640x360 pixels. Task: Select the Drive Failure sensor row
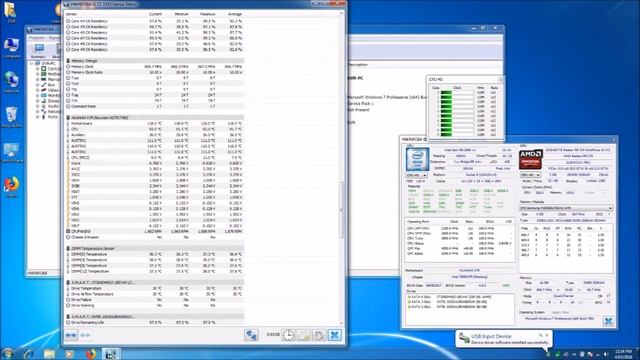pyautogui.click(x=155, y=300)
